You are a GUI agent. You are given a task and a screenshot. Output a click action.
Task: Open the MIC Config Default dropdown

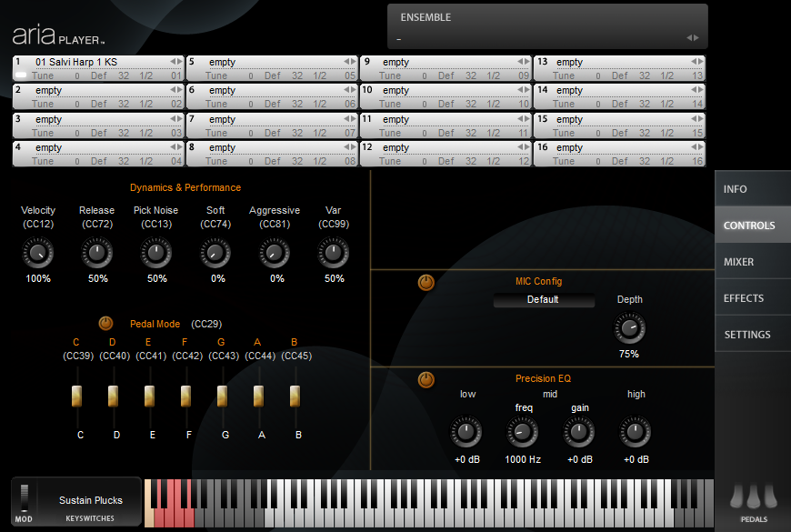544,299
